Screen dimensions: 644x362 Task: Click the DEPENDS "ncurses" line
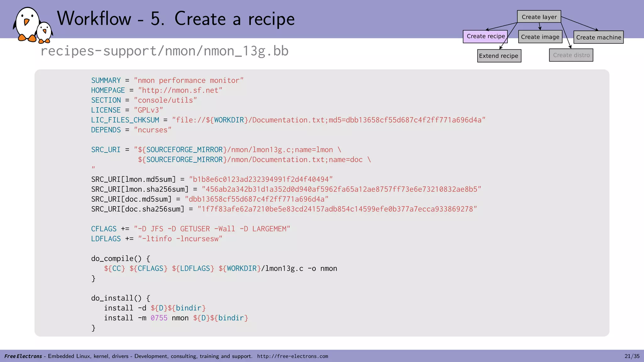[x=131, y=130]
